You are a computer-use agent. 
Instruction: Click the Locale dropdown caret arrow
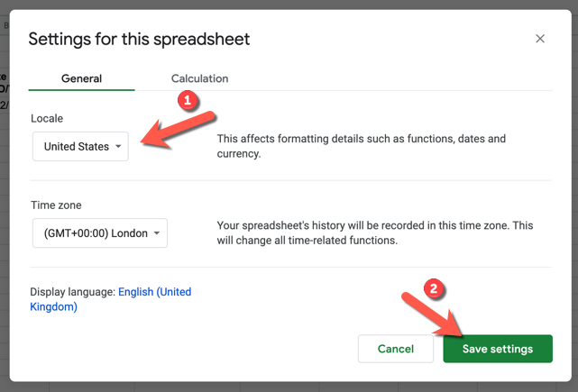(x=118, y=147)
